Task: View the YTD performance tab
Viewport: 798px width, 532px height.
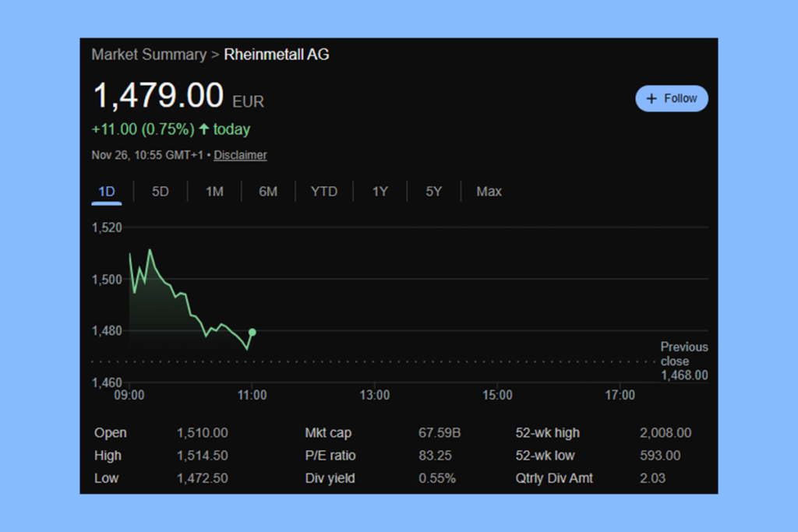Action: [x=324, y=191]
